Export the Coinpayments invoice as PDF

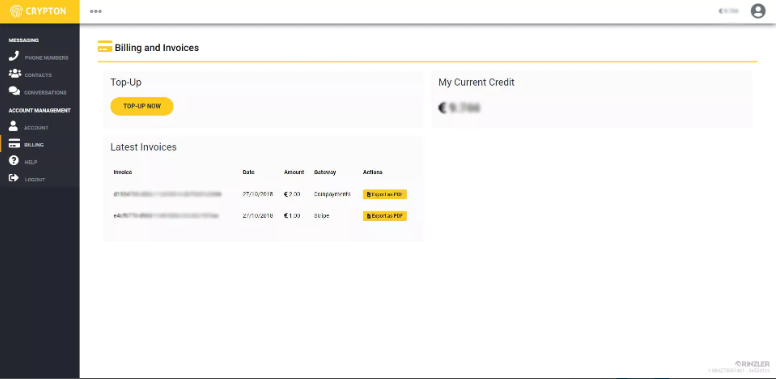click(385, 194)
